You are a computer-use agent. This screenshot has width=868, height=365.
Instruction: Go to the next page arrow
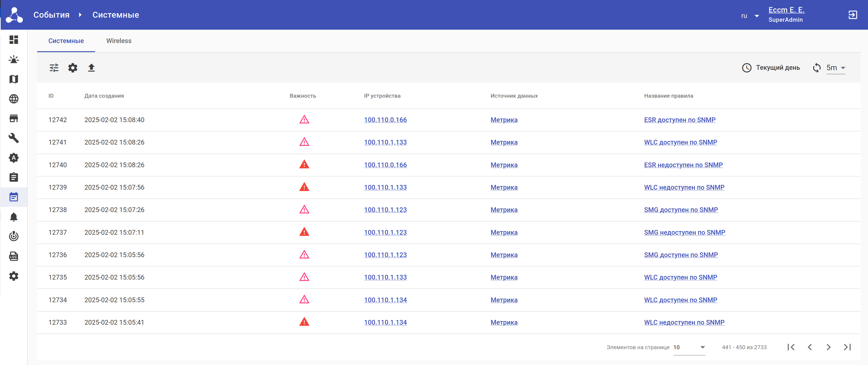tap(828, 347)
